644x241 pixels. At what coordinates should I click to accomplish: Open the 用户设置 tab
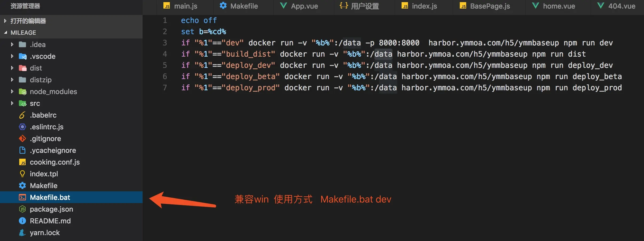click(x=359, y=6)
